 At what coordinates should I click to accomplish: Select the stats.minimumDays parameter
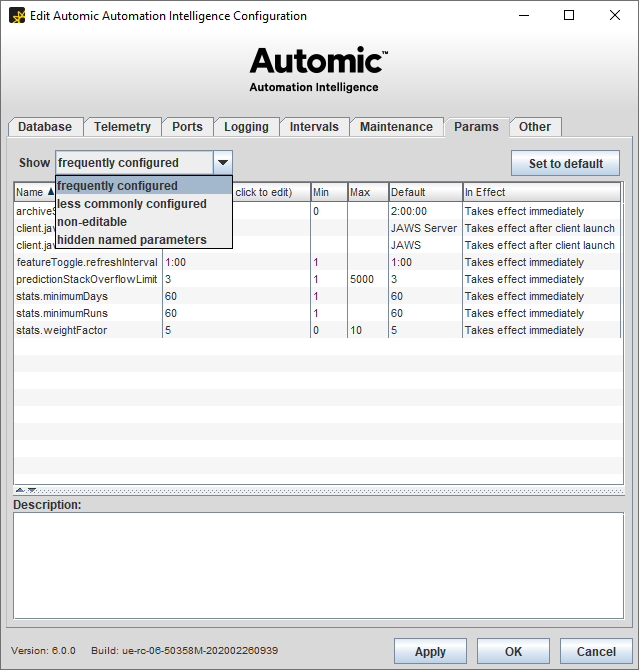(88, 296)
